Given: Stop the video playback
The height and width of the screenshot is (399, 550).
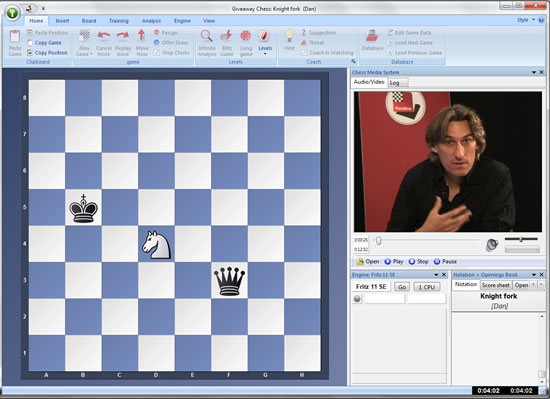Looking at the screenshot, I should tap(418, 262).
